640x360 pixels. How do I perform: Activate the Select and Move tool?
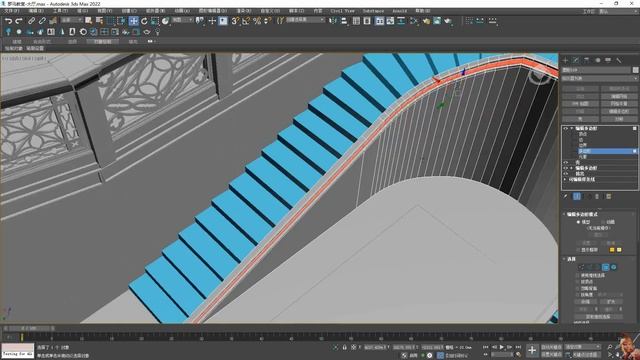coord(133,20)
